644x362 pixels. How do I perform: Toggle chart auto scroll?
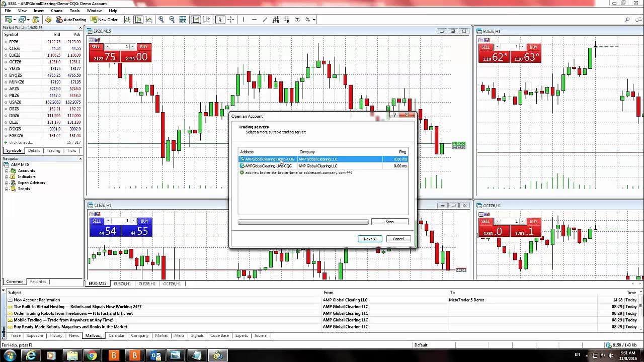195,20
